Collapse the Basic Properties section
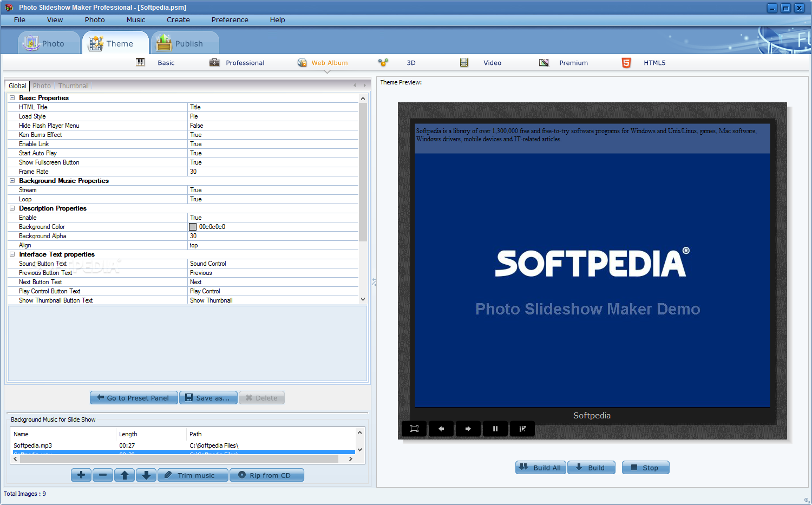The height and width of the screenshot is (505, 812). (x=12, y=98)
